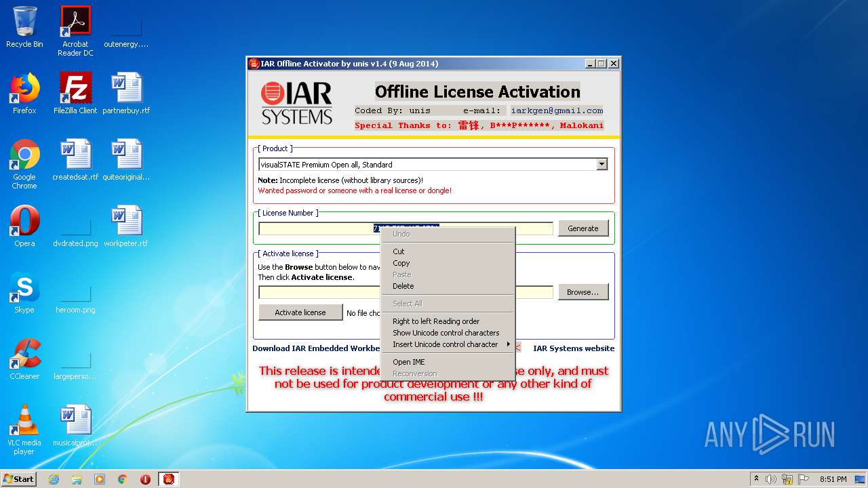868x488 pixels.
Task: Click the volume tray icon
Action: click(771, 479)
